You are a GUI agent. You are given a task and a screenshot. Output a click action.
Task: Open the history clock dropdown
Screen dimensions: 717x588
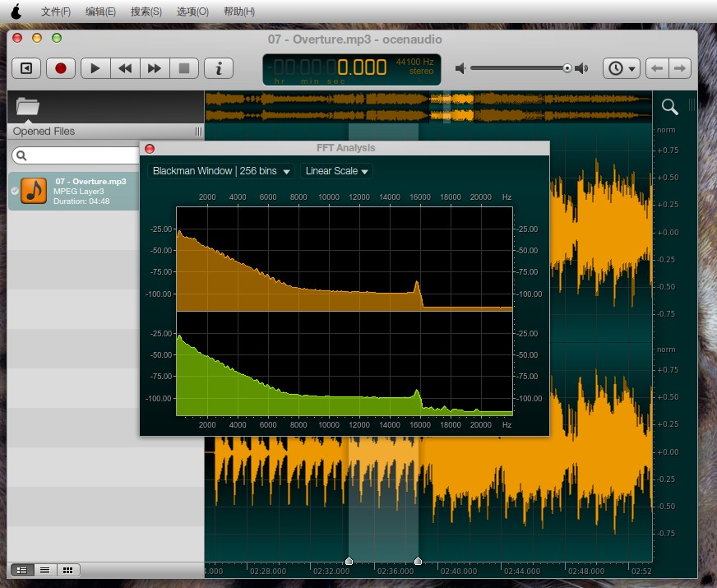pyautogui.click(x=621, y=68)
